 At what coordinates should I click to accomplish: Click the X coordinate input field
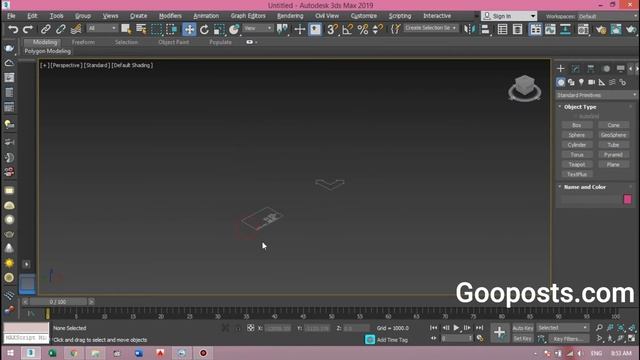[278, 328]
